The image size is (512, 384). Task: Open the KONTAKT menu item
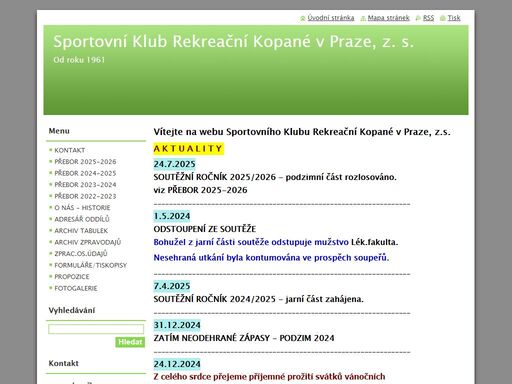[x=70, y=150]
